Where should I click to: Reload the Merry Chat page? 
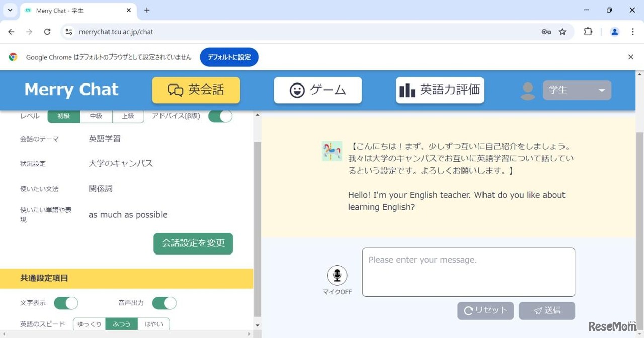pos(47,32)
